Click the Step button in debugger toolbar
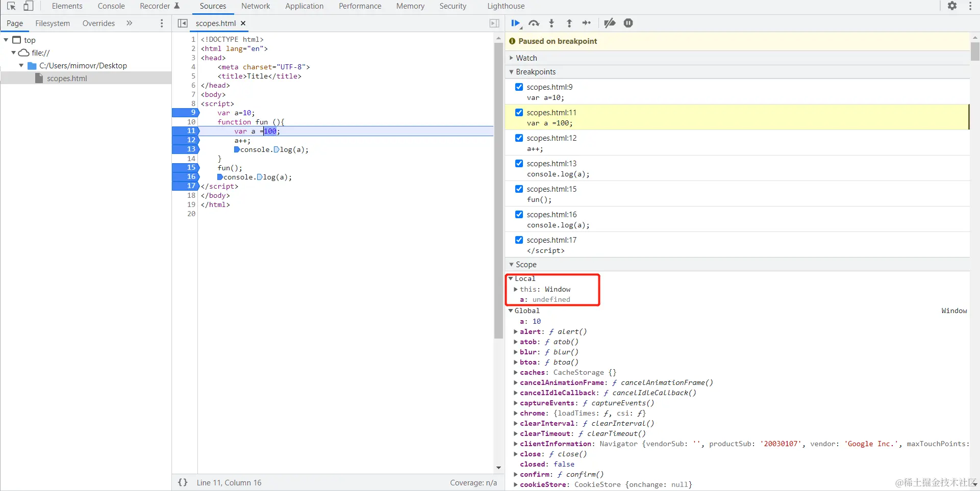The height and width of the screenshot is (491, 980). tap(587, 23)
